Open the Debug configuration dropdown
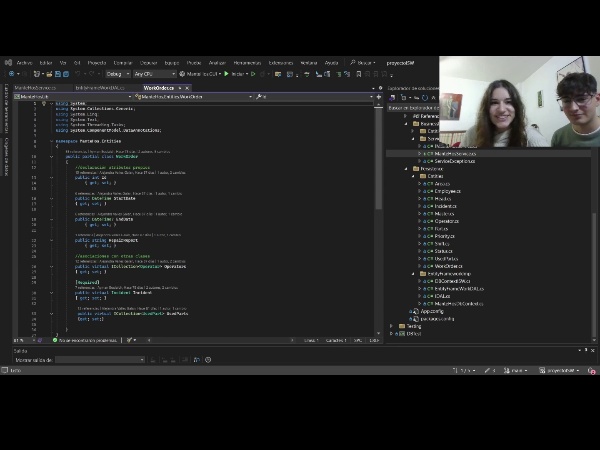This screenshot has width=600, height=450. coord(116,73)
